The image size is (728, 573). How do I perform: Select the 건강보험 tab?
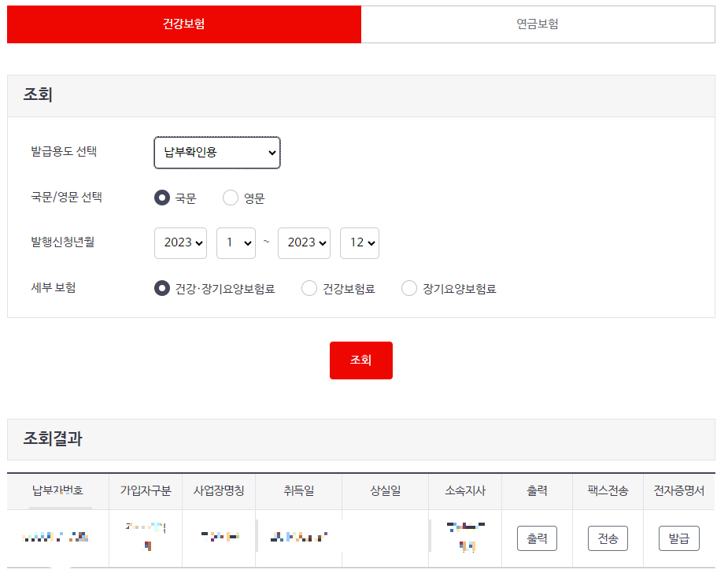coord(184,24)
